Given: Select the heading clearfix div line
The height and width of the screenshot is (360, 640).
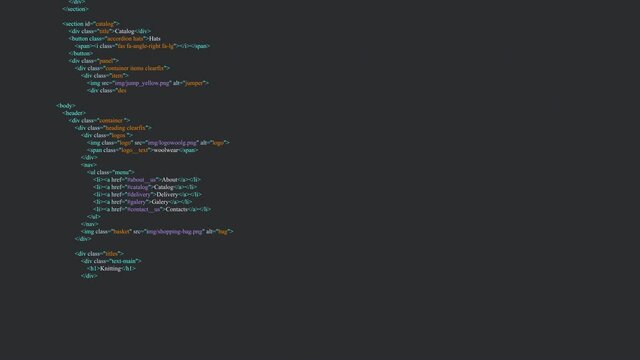Looking at the screenshot, I should tap(113, 127).
